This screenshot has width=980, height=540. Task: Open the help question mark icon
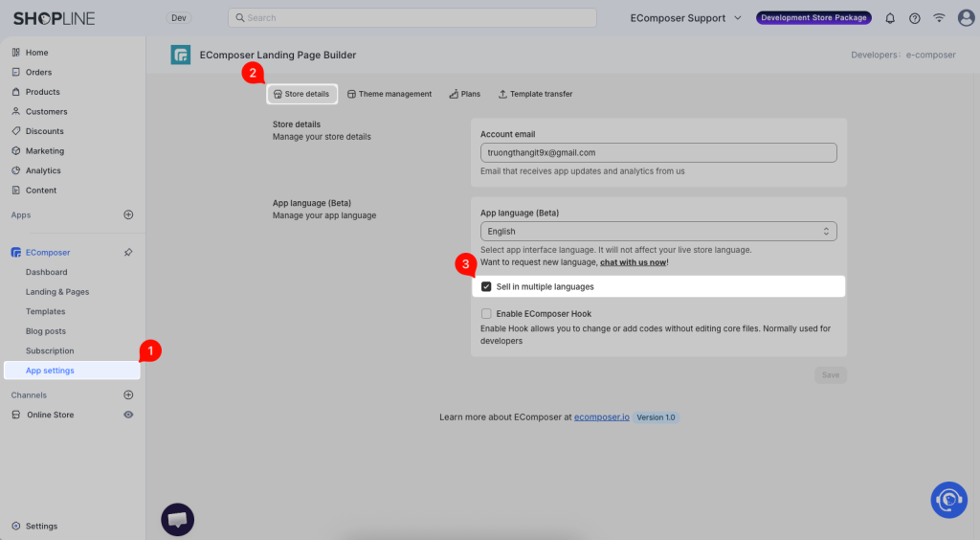pos(915,18)
